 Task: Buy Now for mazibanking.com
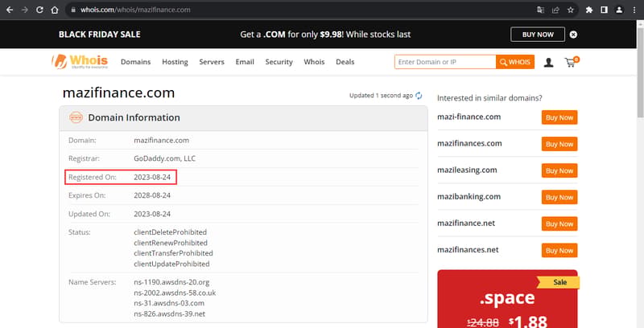coord(559,197)
